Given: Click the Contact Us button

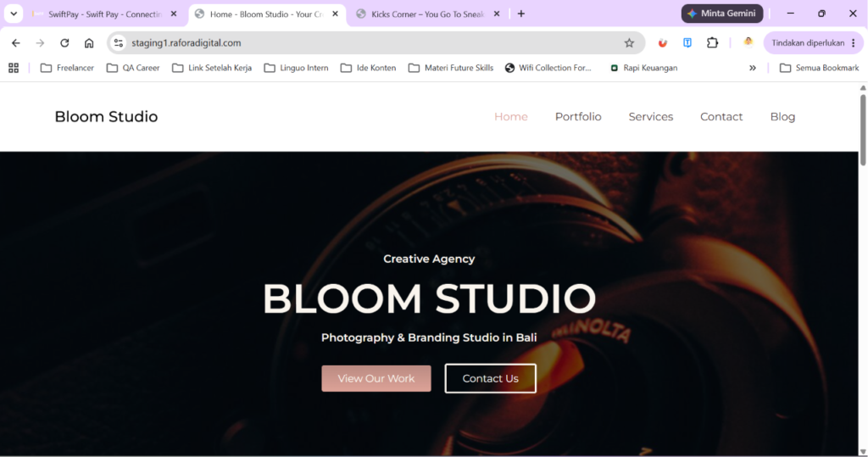Looking at the screenshot, I should [x=491, y=378].
